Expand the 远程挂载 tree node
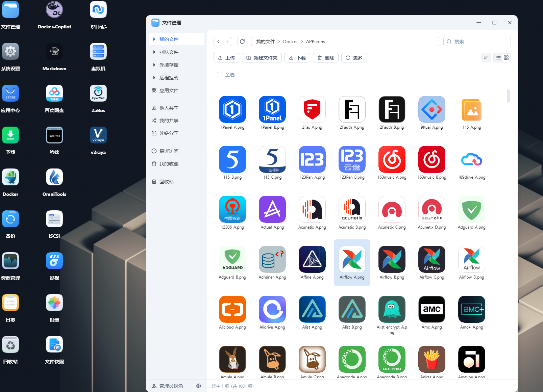543x392 pixels. tap(154, 78)
